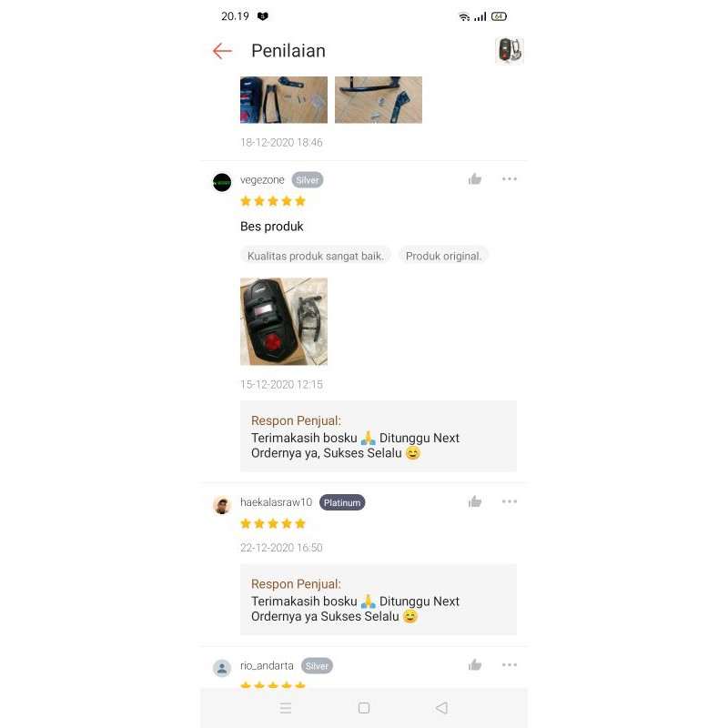Tap the Android back triangle button
Viewport: 728px width, 728px height.
[442, 708]
